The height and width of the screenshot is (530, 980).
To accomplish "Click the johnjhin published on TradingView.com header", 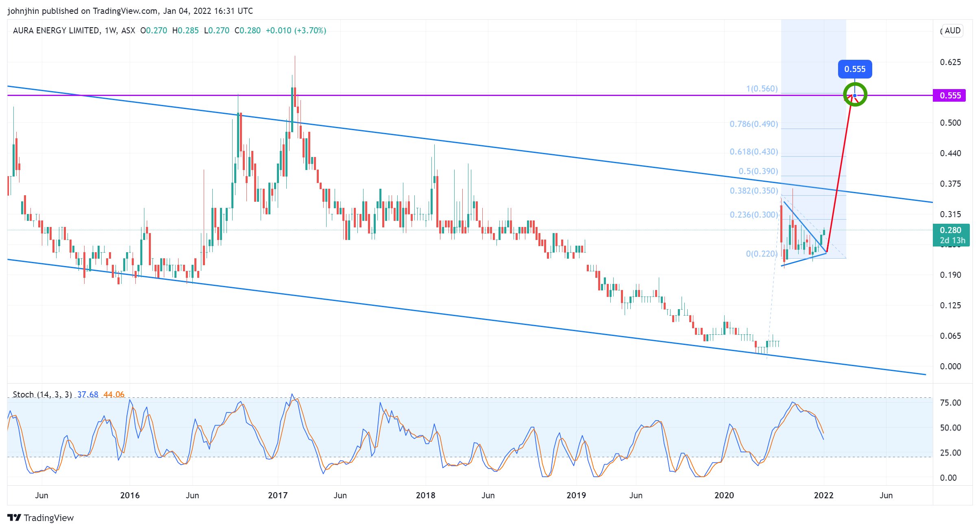I will (x=130, y=11).
